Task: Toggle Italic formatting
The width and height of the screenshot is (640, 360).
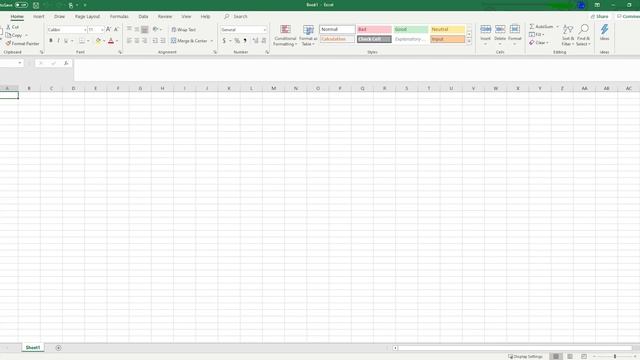Action: 58,41
